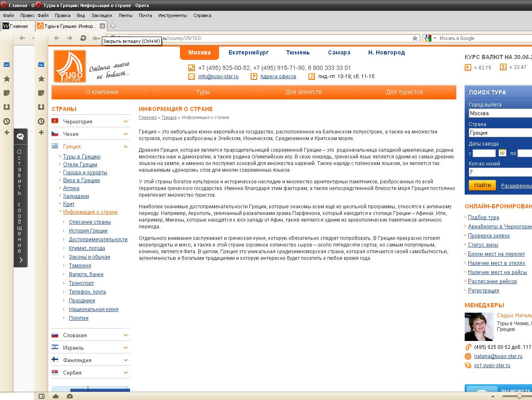Expand the Черногория country section
532x400 pixels.
click(x=126, y=121)
